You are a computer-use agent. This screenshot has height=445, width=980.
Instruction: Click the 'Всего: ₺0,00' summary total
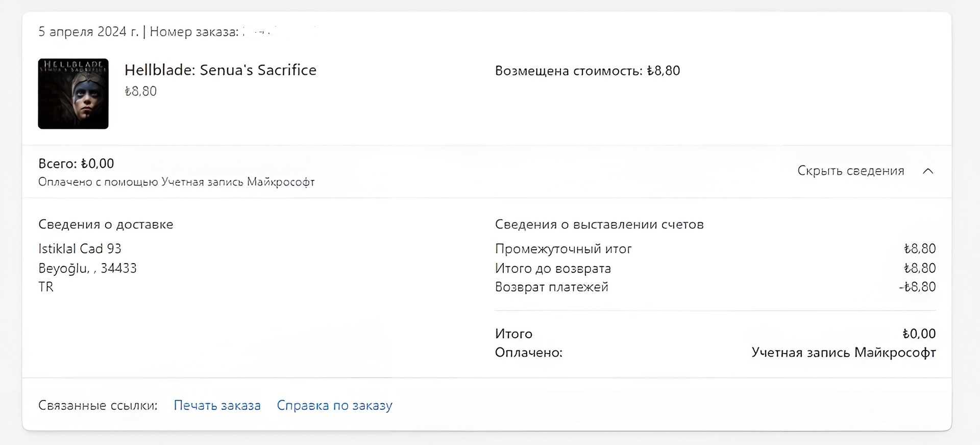pyautogui.click(x=76, y=163)
